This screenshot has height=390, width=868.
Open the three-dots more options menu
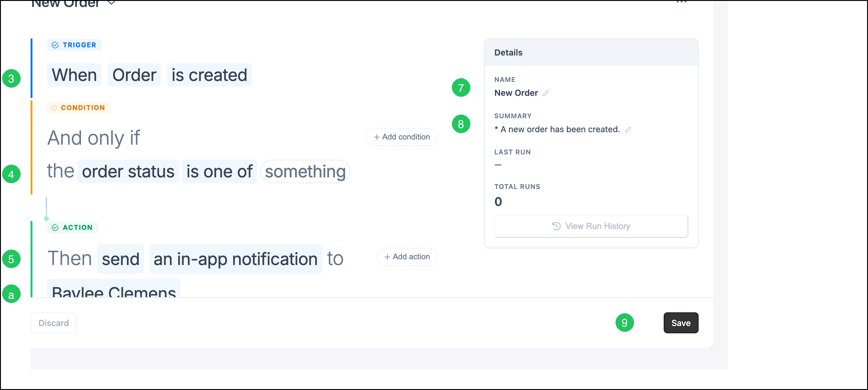tap(681, 2)
